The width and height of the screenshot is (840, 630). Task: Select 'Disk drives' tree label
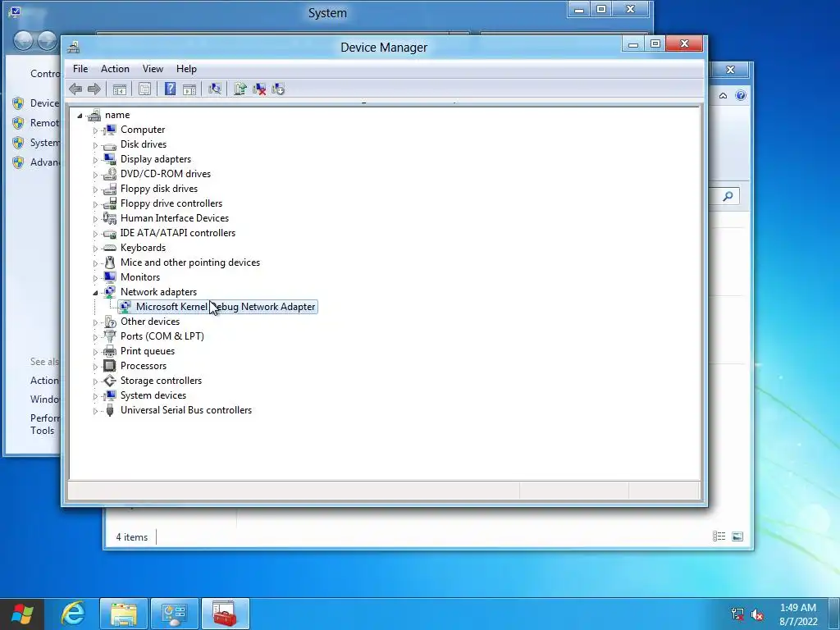[144, 144]
